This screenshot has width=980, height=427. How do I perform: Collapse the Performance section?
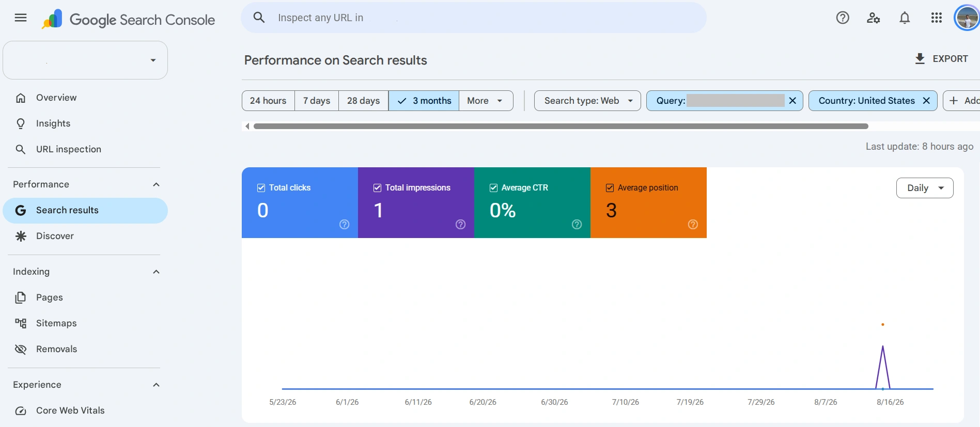(156, 184)
